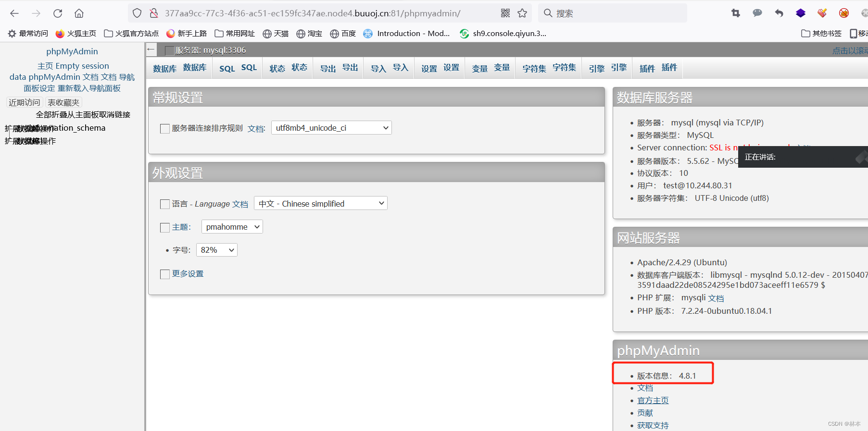
Task: Select text 版本信息: 4.8.1
Action: pyautogui.click(x=667, y=376)
